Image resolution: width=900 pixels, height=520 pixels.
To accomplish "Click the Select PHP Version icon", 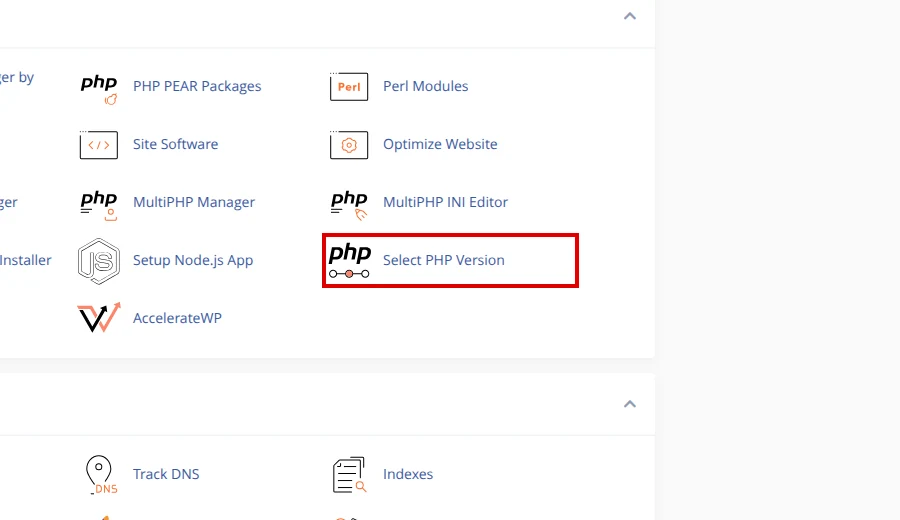I will click(x=350, y=260).
